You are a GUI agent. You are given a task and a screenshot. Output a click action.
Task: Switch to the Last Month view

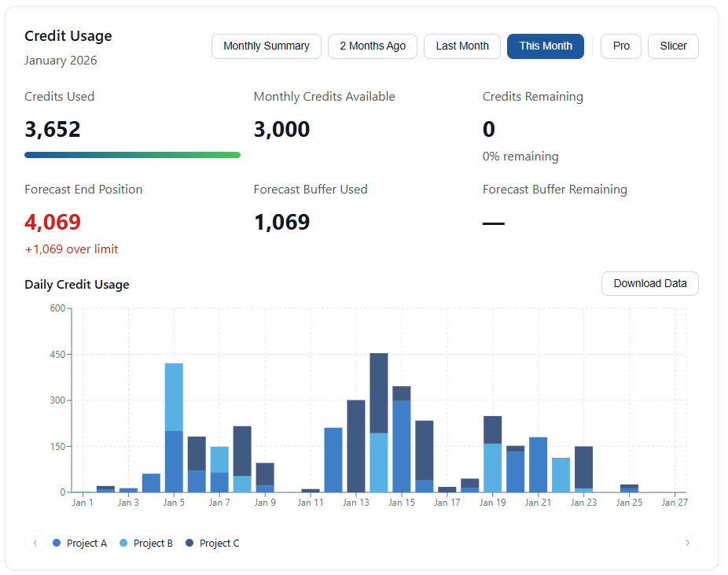(x=462, y=46)
